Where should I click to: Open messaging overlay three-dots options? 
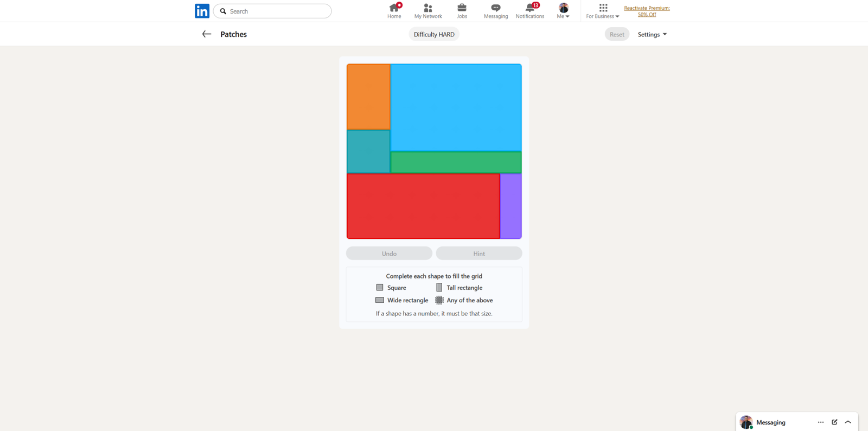(x=820, y=422)
